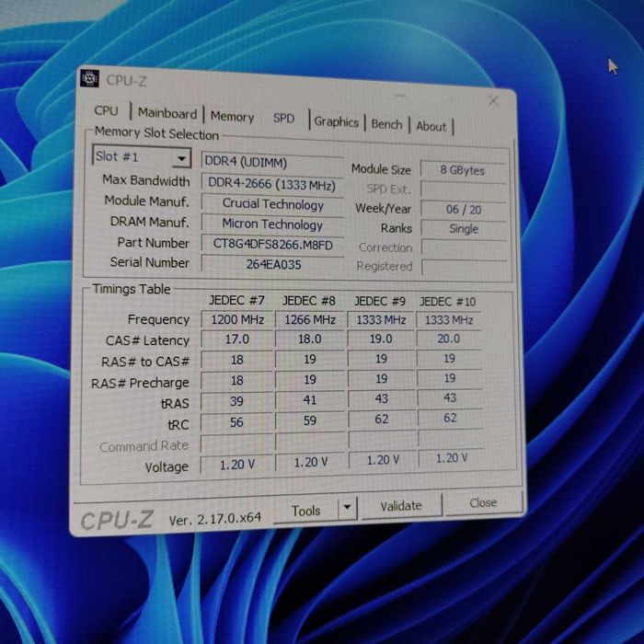Click the Module Size label

pos(381,169)
